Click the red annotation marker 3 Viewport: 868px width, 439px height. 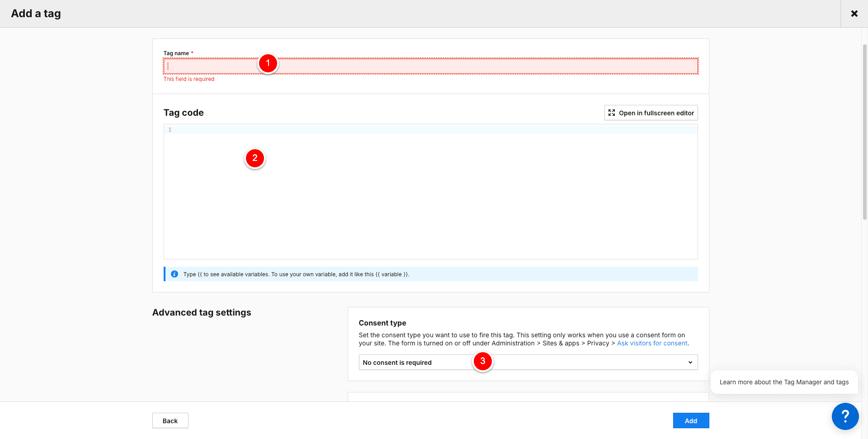482,361
